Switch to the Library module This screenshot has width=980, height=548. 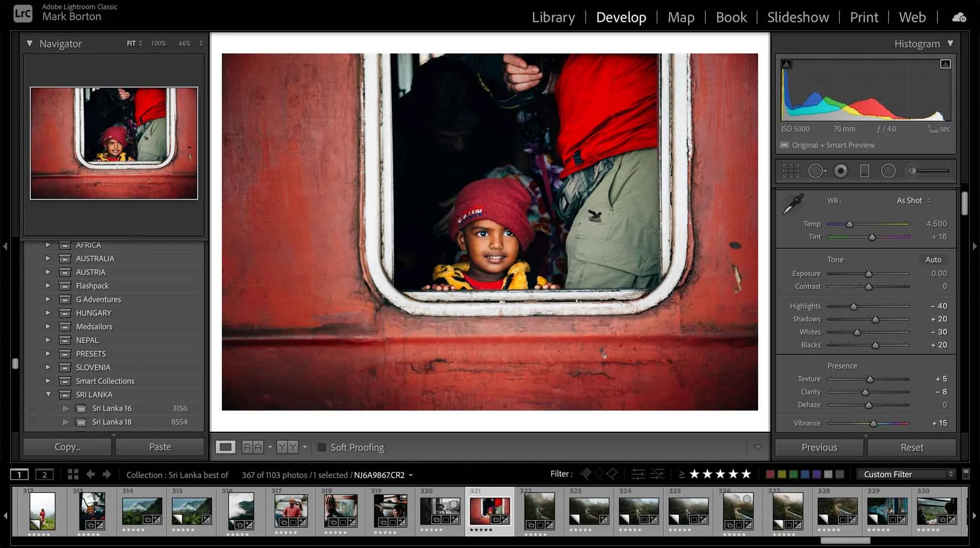553,17
